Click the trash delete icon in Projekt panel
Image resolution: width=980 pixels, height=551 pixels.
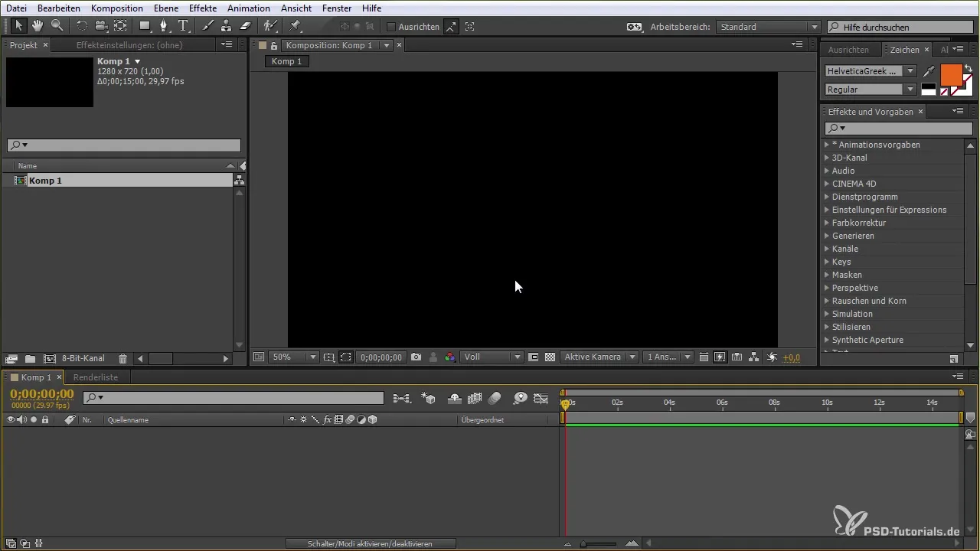click(122, 358)
